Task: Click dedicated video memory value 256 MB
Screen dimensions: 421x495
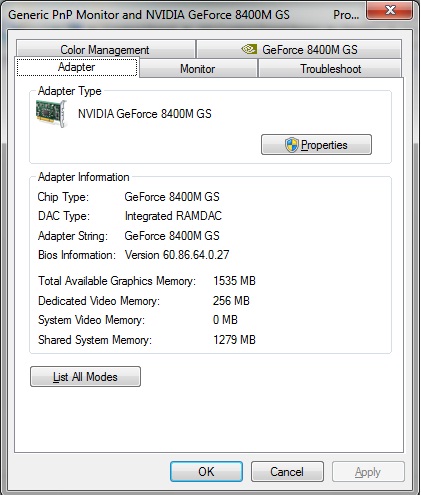Action: (231, 301)
